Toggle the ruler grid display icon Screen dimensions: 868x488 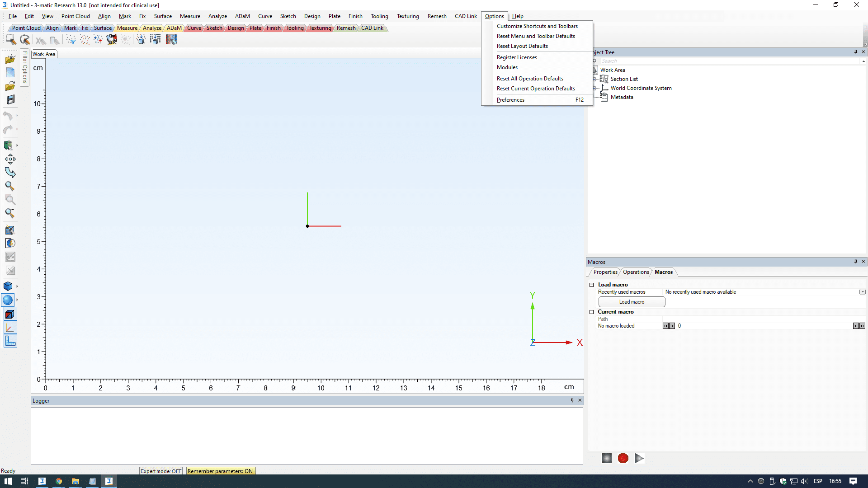click(x=10, y=341)
